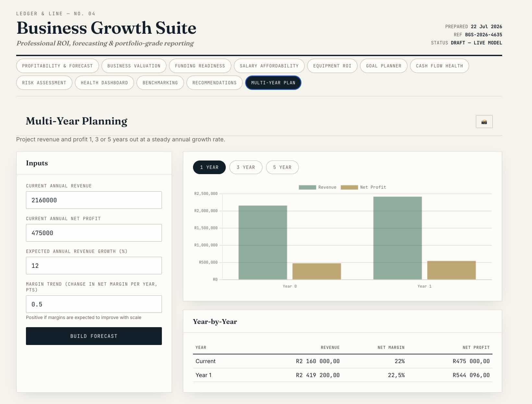The width and height of the screenshot is (532, 404).
Task: Click the 'Net Profit' column header
Action: [x=476, y=348]
